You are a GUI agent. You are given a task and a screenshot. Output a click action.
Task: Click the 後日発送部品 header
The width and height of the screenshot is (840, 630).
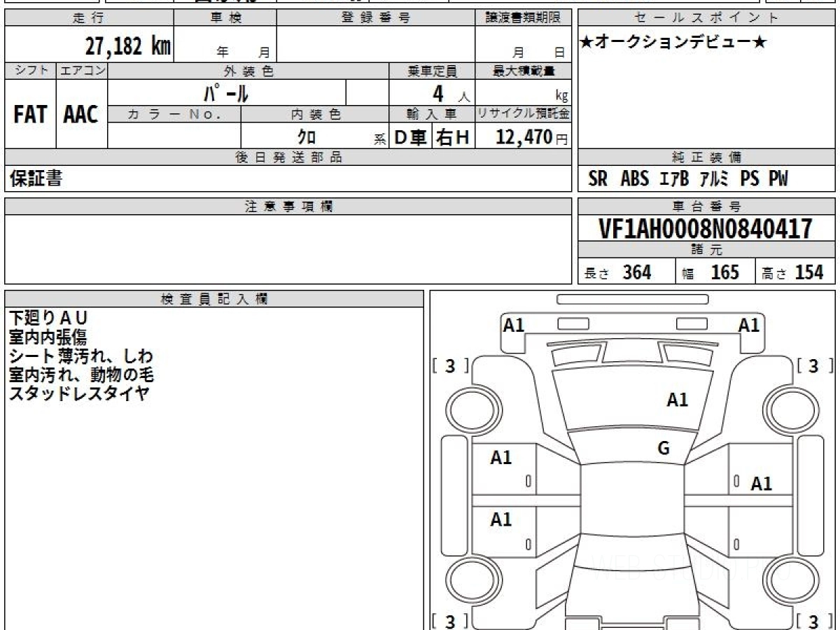(288, 157)
